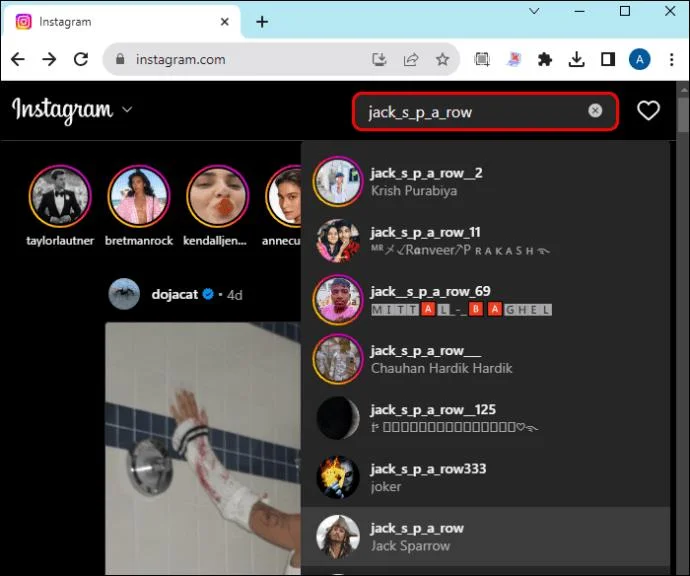Toggle the browser side panel icon
Viewport: 690px width, 576px height.
[x=608, y=59]
